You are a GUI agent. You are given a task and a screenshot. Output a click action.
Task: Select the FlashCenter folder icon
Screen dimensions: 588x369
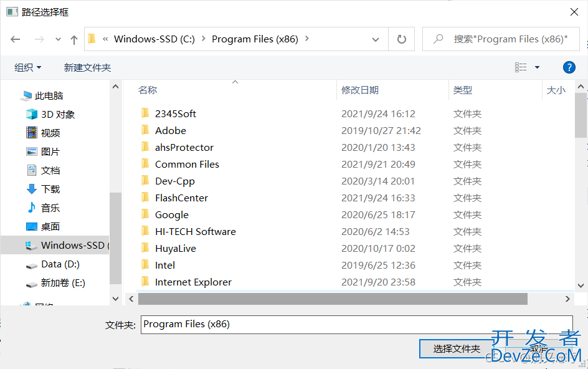145,197
